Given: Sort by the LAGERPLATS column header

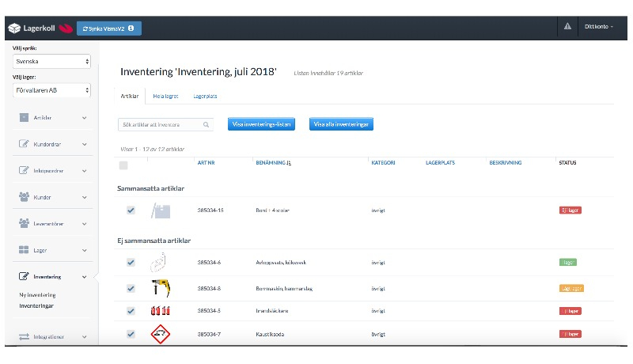Looking at the screenshot, I should coord(440,163).
